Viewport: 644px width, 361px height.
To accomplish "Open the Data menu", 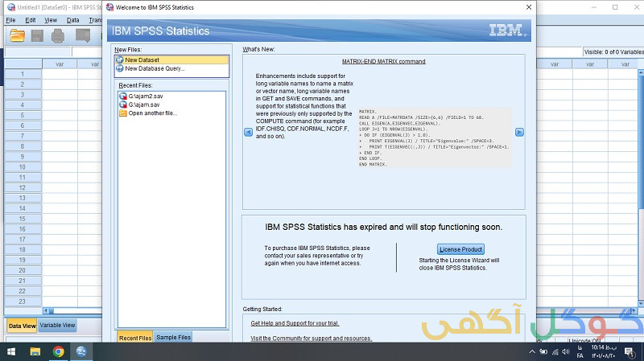I will click(72, 20).
